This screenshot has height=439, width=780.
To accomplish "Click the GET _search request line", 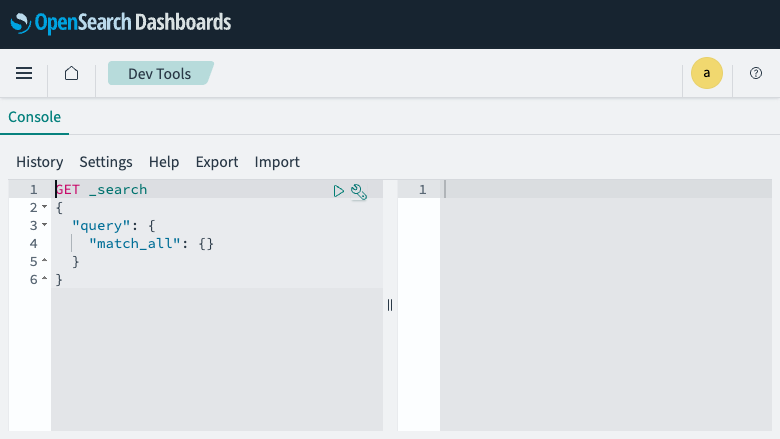I will point(101,189).
